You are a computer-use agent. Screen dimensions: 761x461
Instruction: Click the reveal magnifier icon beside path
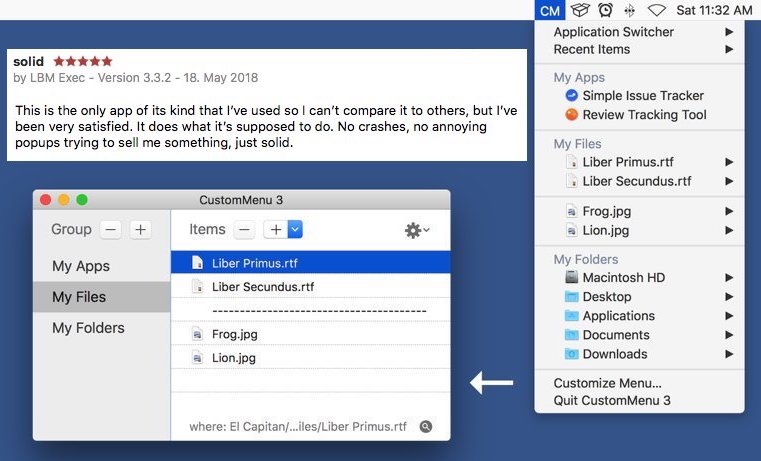[426, 427]
